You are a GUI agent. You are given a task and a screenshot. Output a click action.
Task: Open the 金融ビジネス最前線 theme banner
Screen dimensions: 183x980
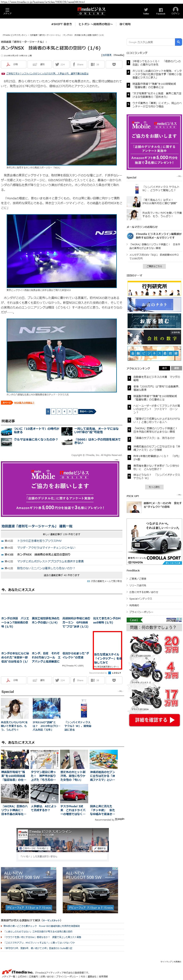coord(154,353)
